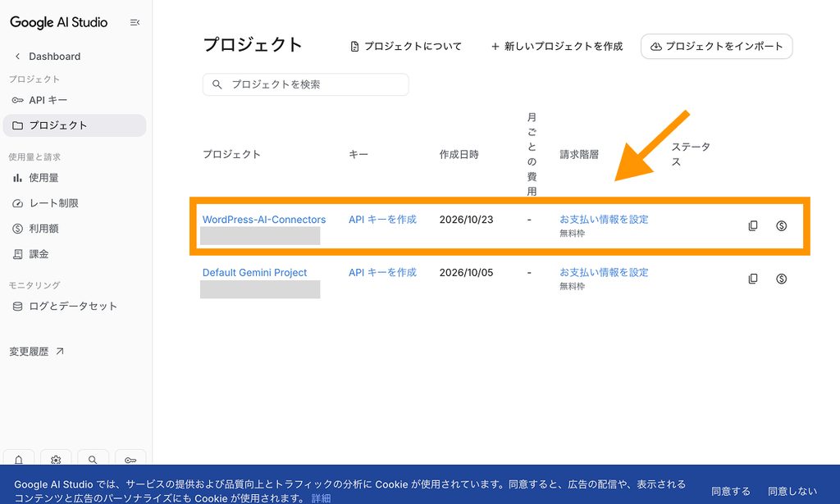Click the 請求階層 column header
The width and height of the screenshot is (840, 504).
[579, 155]
